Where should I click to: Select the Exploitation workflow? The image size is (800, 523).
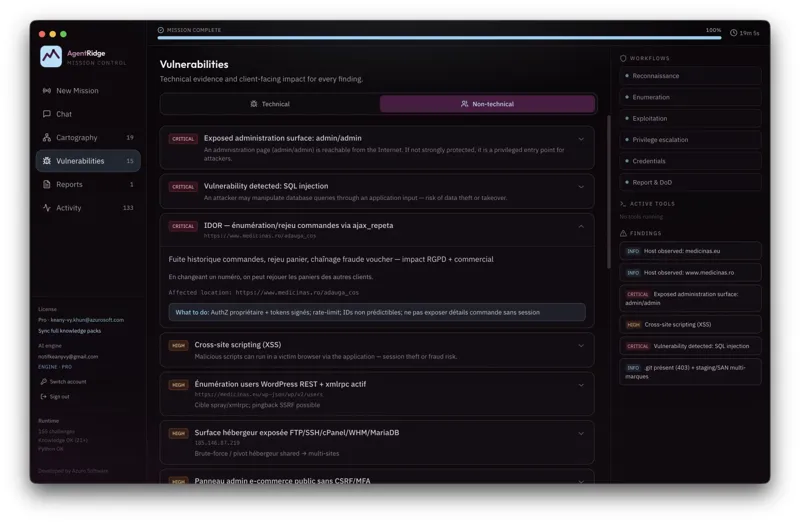tap(690, 118)
